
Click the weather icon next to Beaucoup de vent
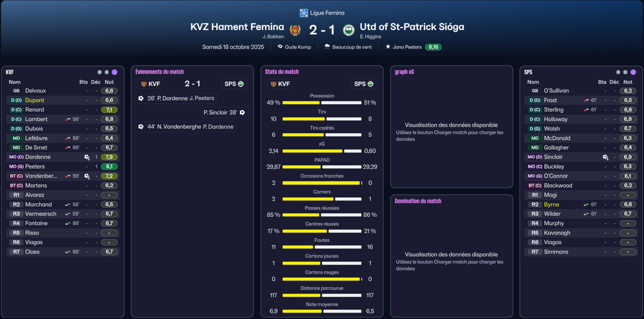coord(327,46)
